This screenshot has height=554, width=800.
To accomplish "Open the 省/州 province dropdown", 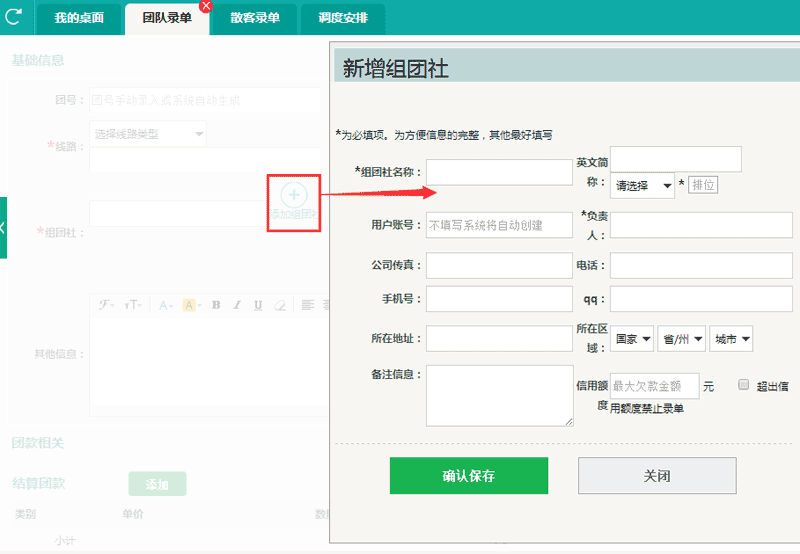I will pyautogui.click(x=682, y=339).
